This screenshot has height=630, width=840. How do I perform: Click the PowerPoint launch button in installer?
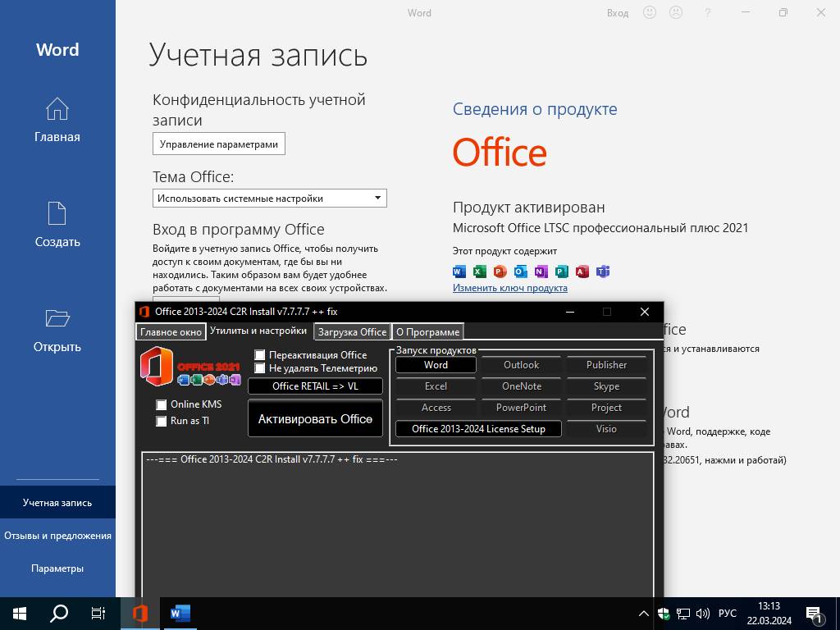click(x=521, y=408)
